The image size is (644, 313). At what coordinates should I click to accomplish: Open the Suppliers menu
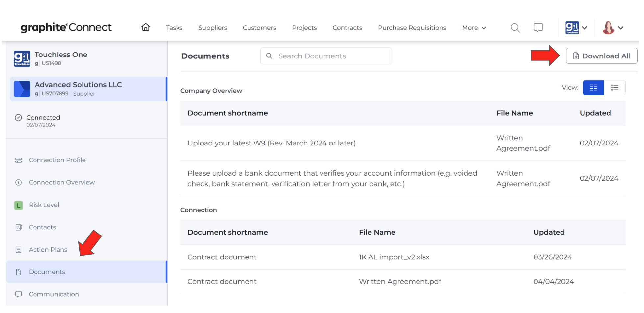[213, 28]
